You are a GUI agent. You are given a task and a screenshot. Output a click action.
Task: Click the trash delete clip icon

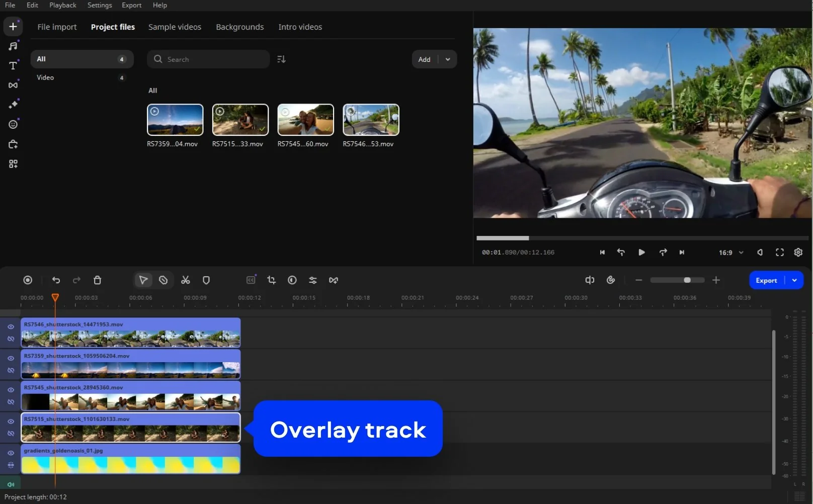pos(98,280)
